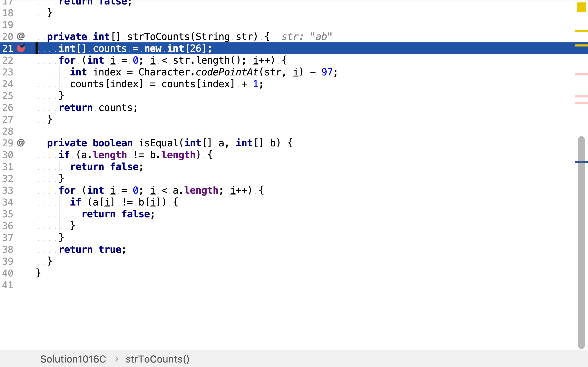The width and height of the screenshot is (588, 367).
Task: Jump to first yellow warning stripe marker
Action: [x=581, y=31]
